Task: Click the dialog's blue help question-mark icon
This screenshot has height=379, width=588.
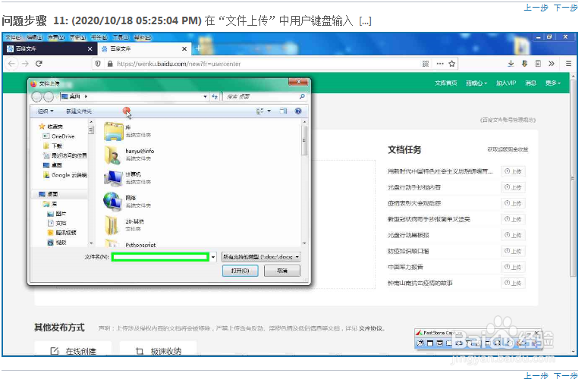Action: 298,111
